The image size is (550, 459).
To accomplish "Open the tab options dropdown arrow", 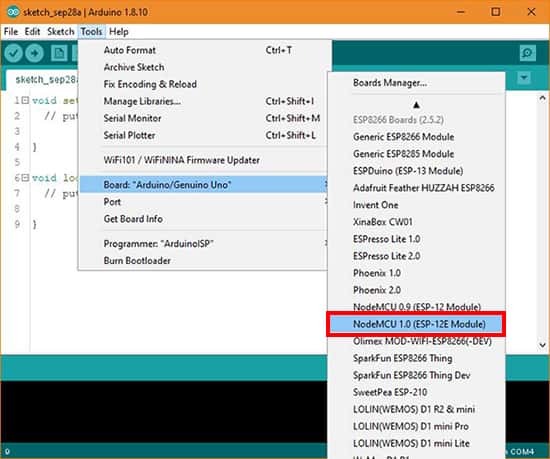I will [524, 77].
